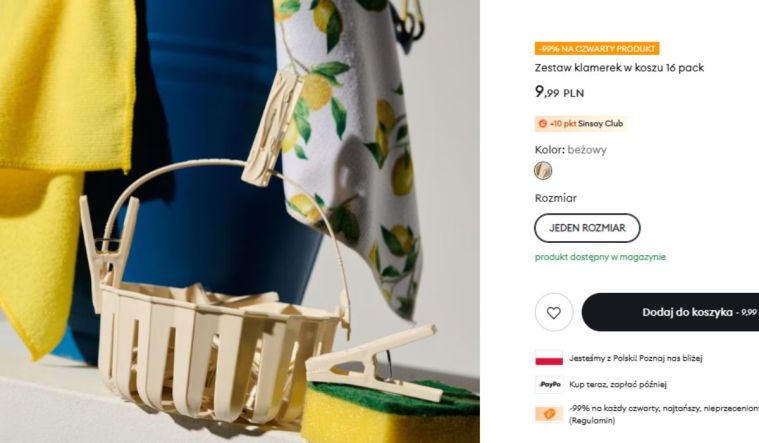This screenshot has width=759, height=443.
Task: Add product with Dodaj do koszyka button
Action: coord(670,312)
